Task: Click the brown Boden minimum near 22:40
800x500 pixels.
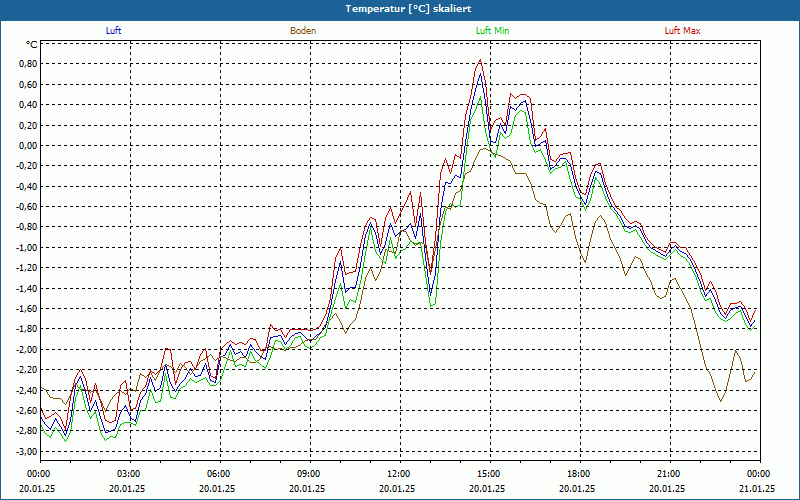Action: pos(721,401)
